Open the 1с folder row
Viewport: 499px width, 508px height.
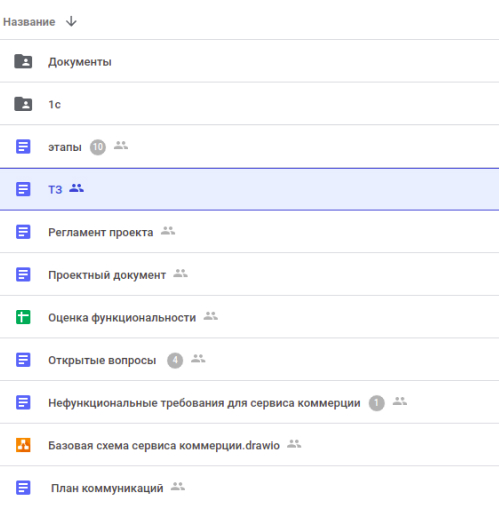pyautogui.click(x=249, y=104)
